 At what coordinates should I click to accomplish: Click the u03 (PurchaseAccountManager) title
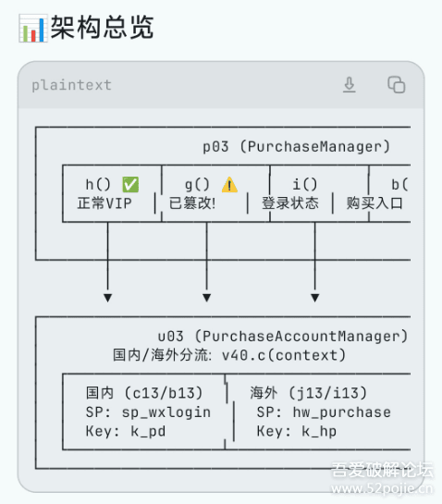tap(283, 337)
